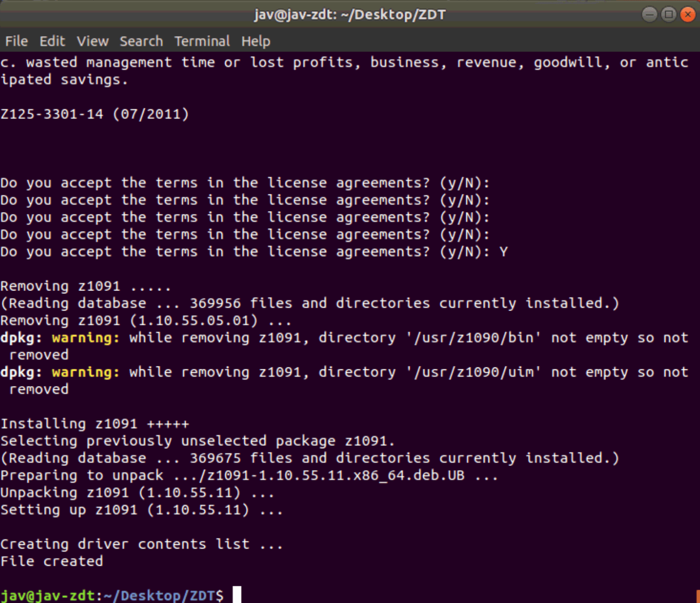Open the Search menu
Viewport: 700px width, 603px height.
[x=141, y=41]
